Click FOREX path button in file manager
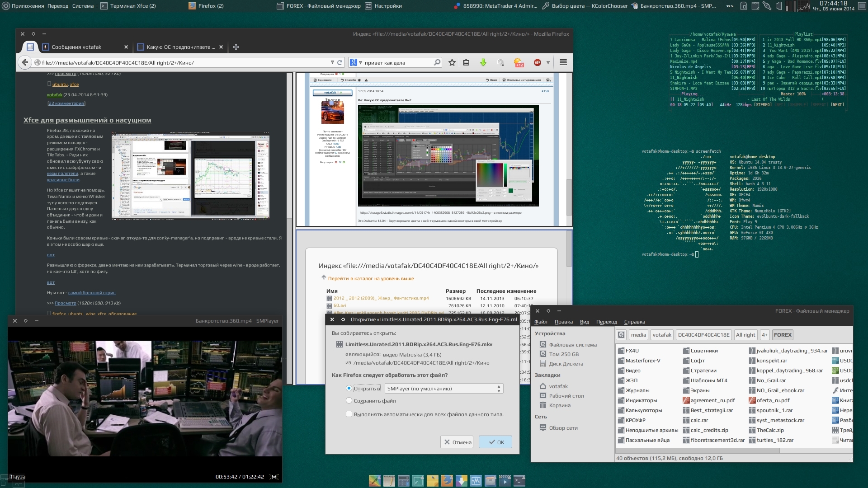 782,335
